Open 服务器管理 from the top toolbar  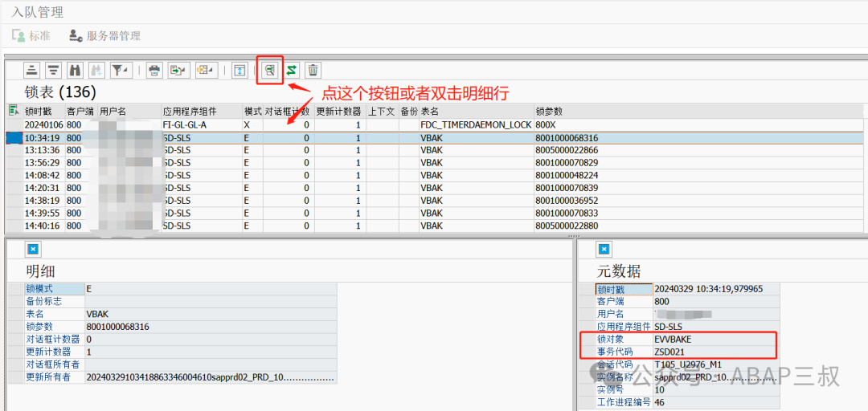coord(104,36)
